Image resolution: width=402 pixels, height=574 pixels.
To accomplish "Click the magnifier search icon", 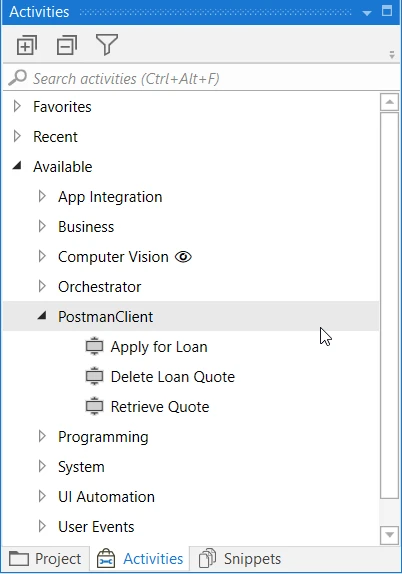I will click(18, 78).
